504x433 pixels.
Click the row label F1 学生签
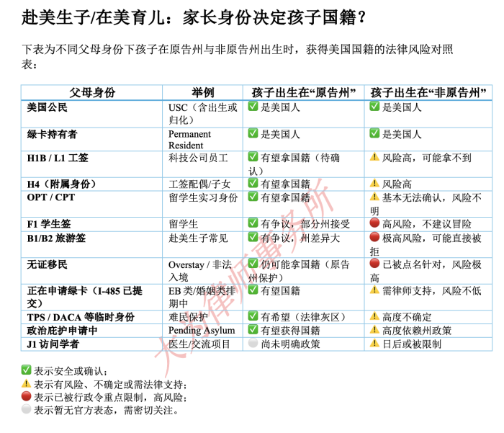[x=49, y=224]
